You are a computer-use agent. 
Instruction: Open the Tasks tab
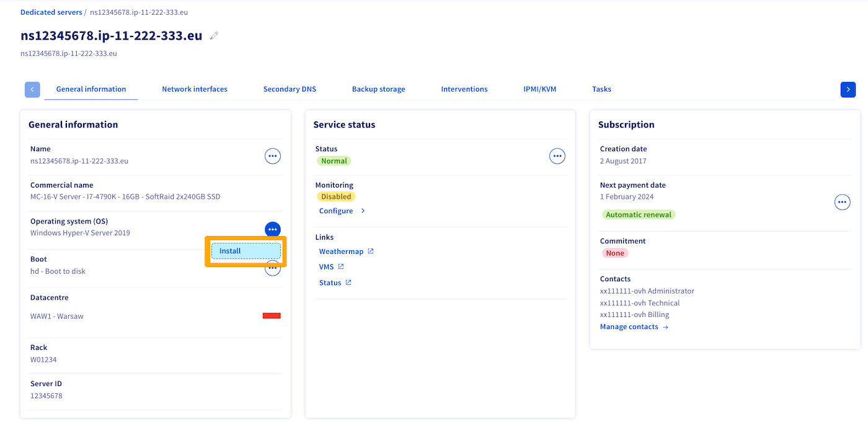(x=601, y=89)
